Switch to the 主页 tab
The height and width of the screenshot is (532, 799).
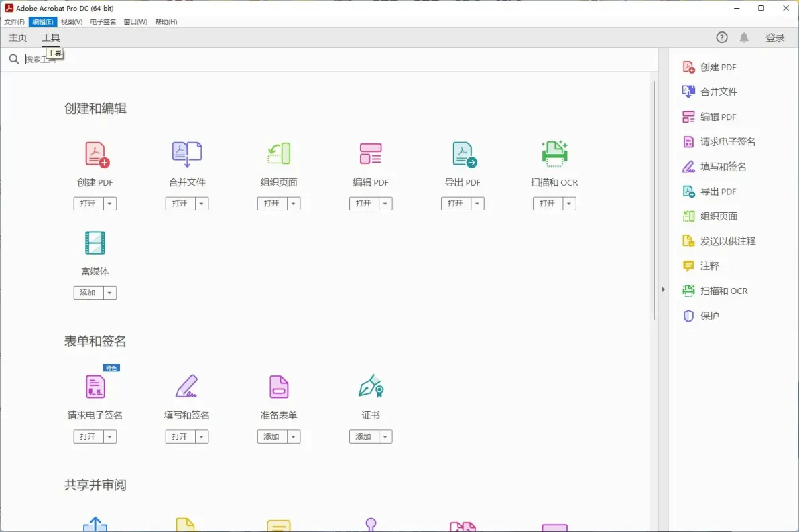tap(18, 38)
